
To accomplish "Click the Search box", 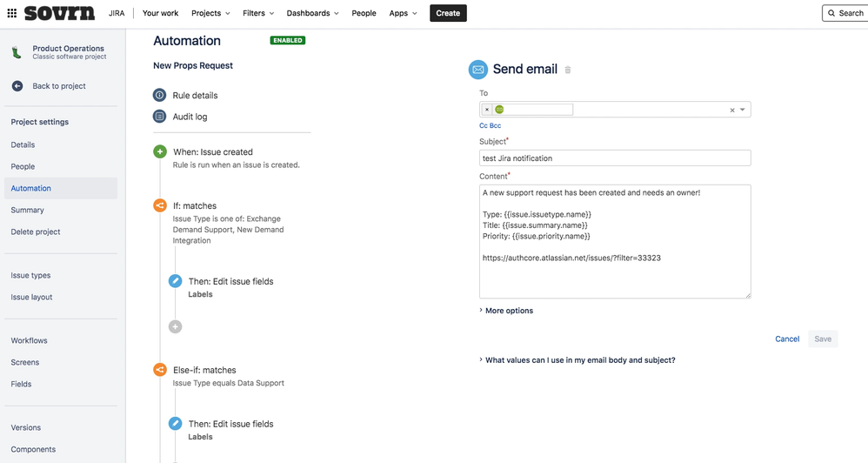I will click(845, 13).
